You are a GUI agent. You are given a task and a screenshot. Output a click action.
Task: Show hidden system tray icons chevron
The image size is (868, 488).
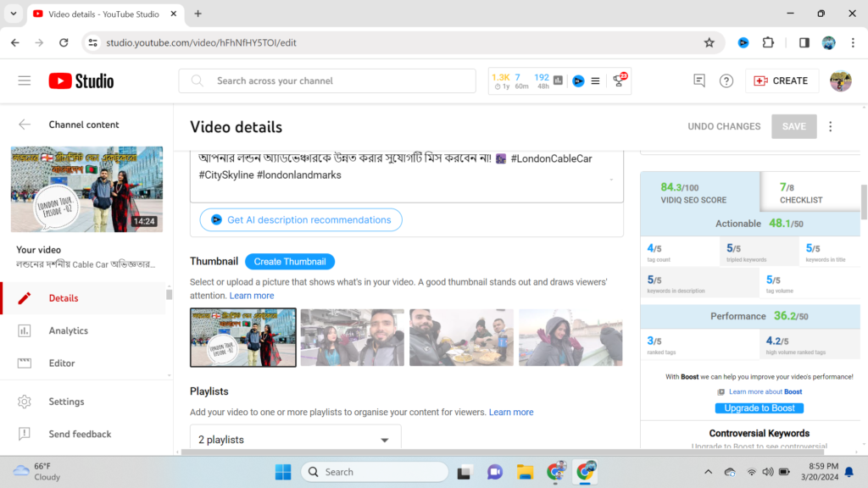coord(708,472)
